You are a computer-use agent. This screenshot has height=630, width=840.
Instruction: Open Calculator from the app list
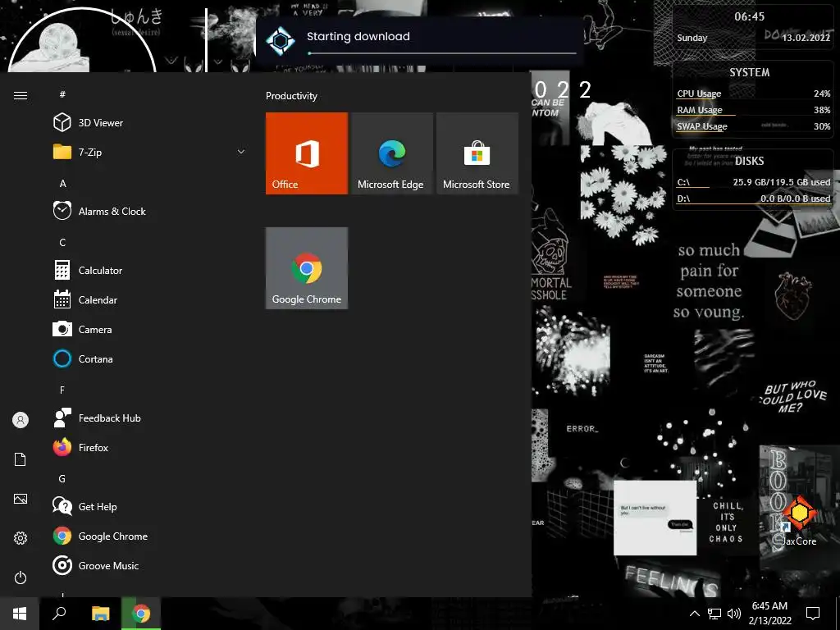click(149, 270)
